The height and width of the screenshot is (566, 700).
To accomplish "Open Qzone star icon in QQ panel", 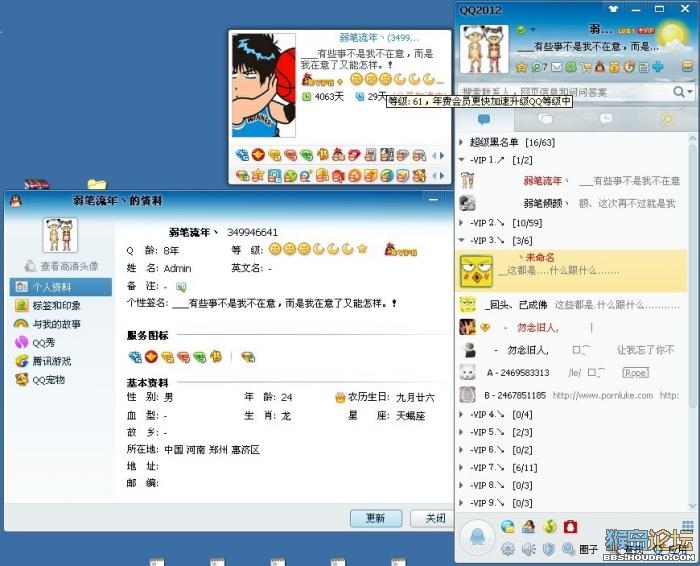I will (521, 67).
